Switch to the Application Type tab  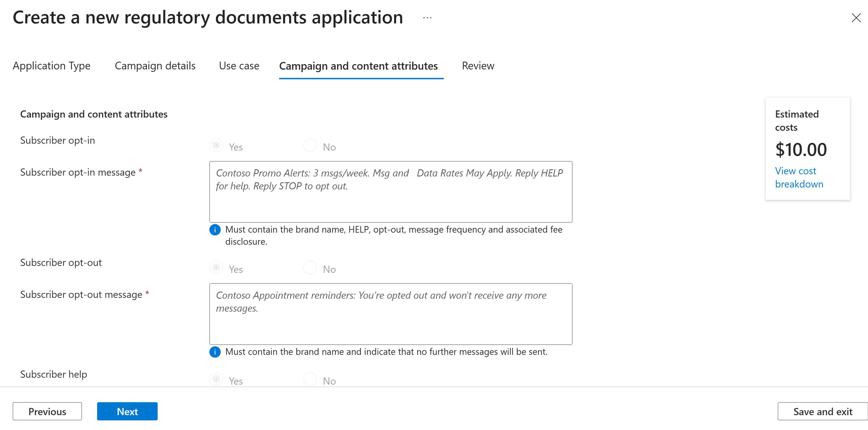51,66
